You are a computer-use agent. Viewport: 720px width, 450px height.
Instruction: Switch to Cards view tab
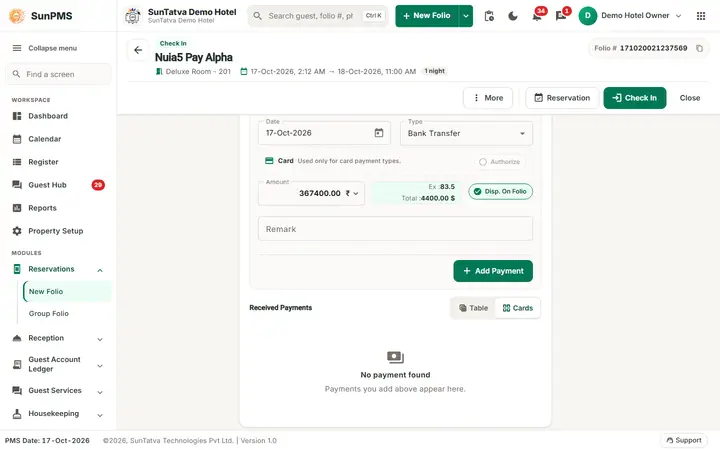point(518,308)
